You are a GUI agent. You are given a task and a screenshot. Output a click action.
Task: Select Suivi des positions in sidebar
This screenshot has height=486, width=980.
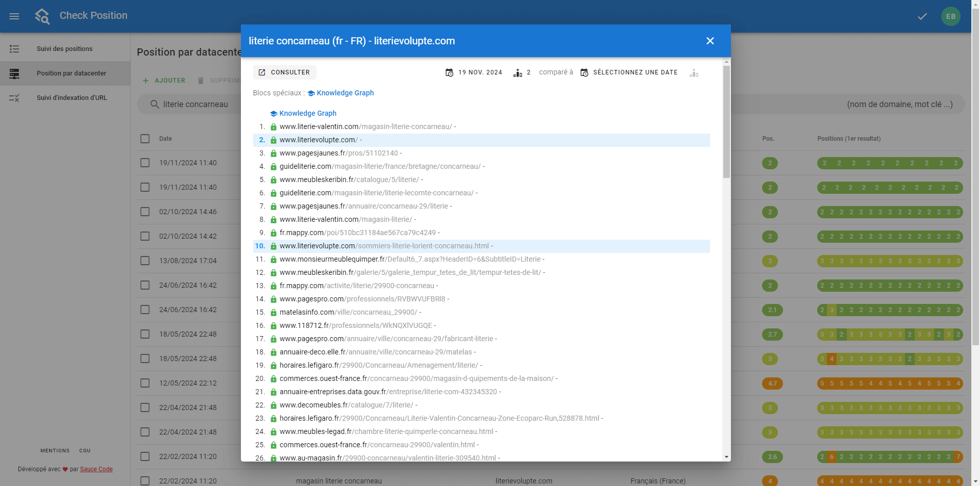click(65, 49)
